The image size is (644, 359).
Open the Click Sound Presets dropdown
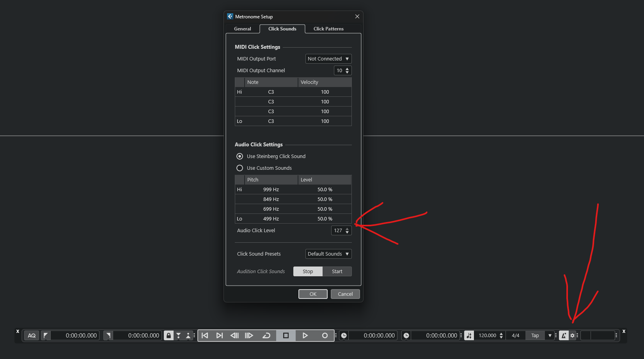click(x=328, y=254)
